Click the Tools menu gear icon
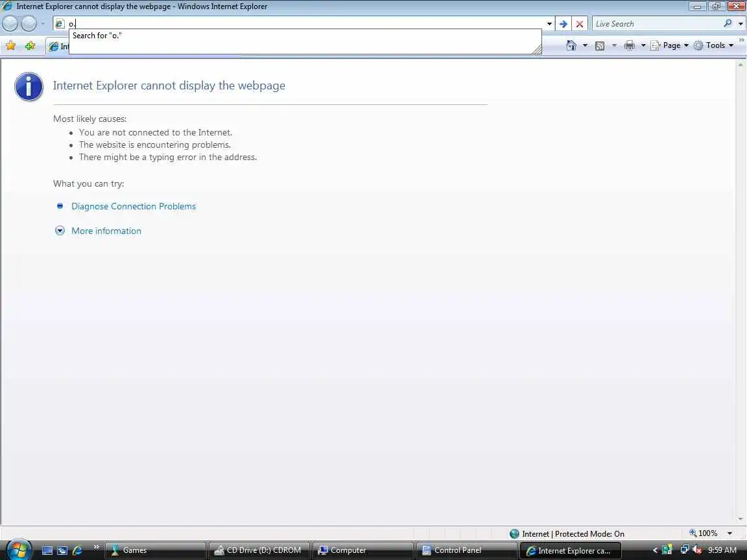Image resolution: width=747 pixels, height=560 pixels. pos(698,46)
